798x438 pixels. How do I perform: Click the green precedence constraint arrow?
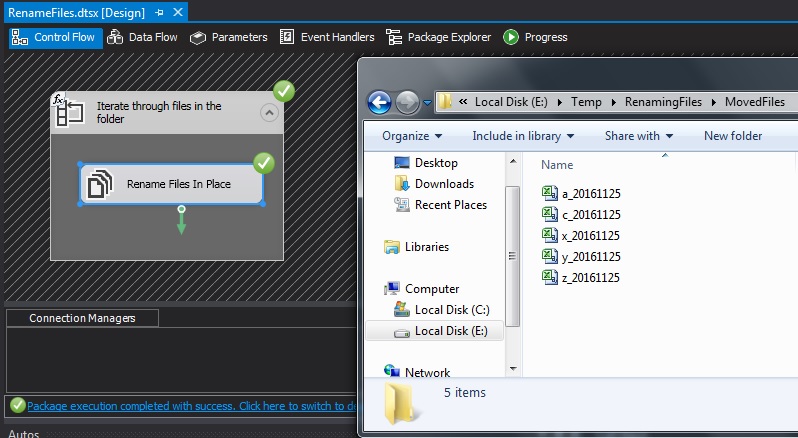[181, 220]
